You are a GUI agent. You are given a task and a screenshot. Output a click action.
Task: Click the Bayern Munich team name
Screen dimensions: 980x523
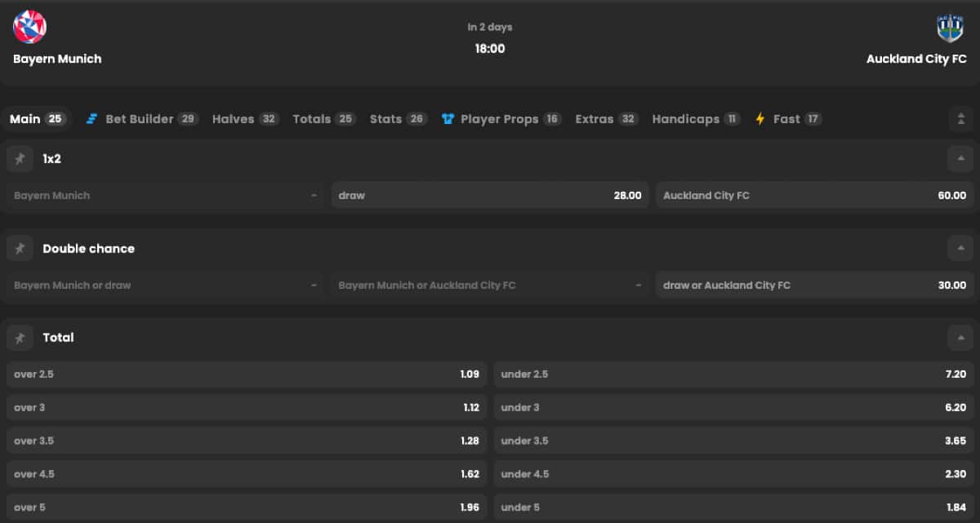coord(57,60)
